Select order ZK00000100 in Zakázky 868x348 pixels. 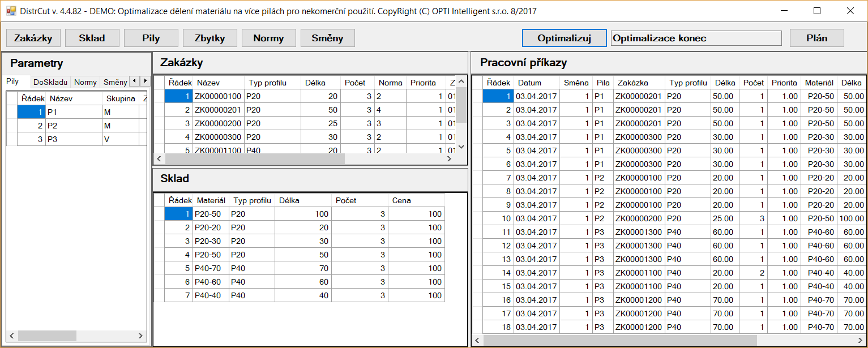click(x=305, y=96)
